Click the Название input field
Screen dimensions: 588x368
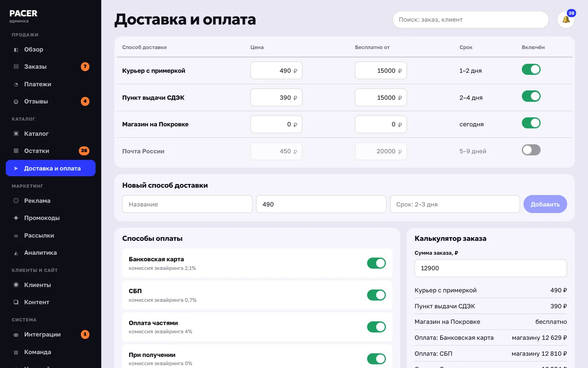187,204
